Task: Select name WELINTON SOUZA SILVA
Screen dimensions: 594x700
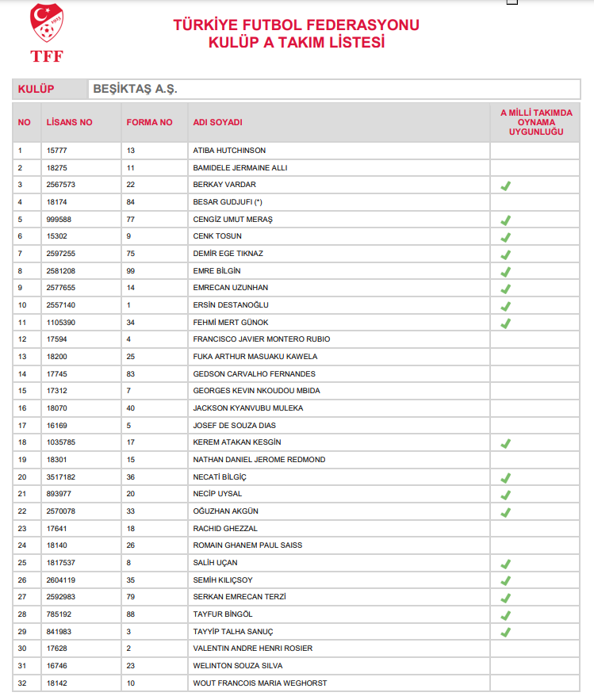Action: (238, 666)
